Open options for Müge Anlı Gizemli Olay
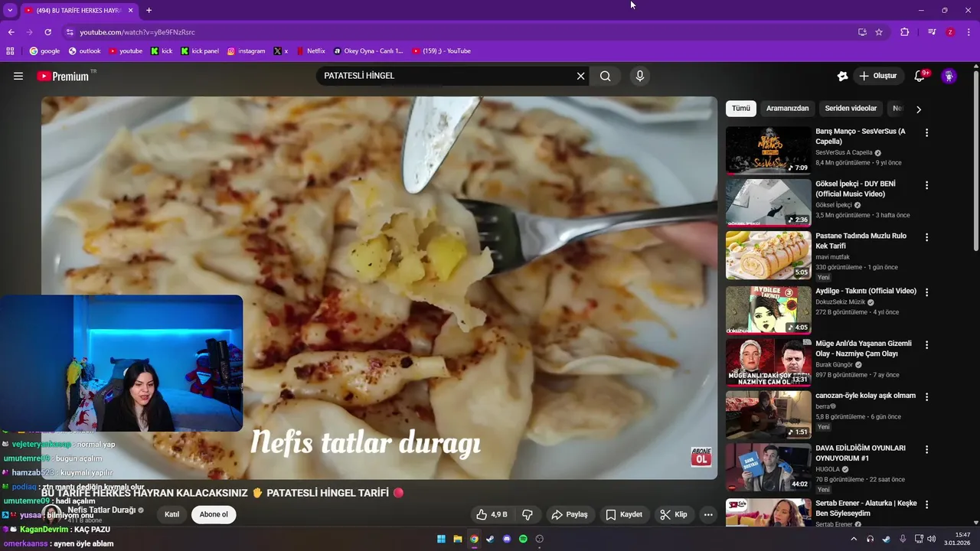980x551 pixels. pos(926,344)
